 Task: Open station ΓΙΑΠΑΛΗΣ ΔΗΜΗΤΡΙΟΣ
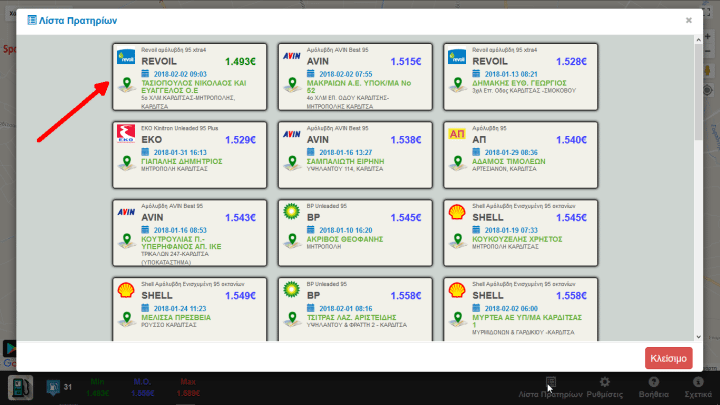pos(182,161)
